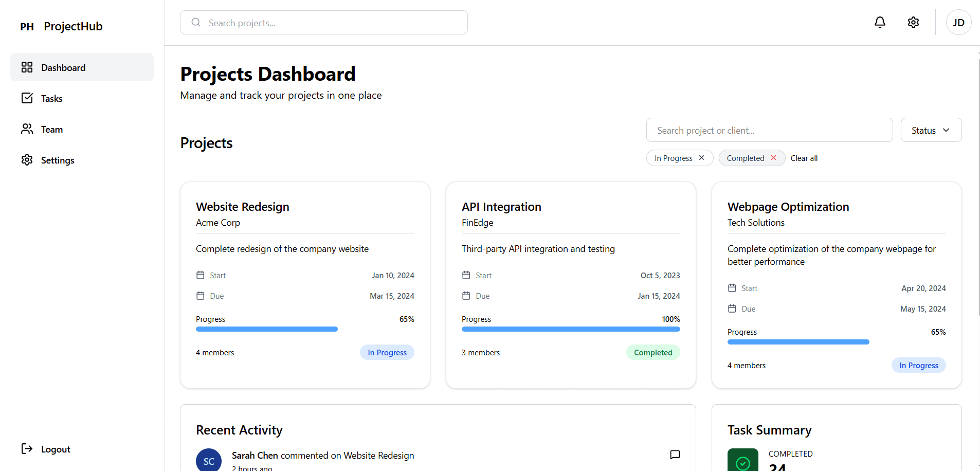
Task: Click inside the Search project or client field
Action: 770,130
